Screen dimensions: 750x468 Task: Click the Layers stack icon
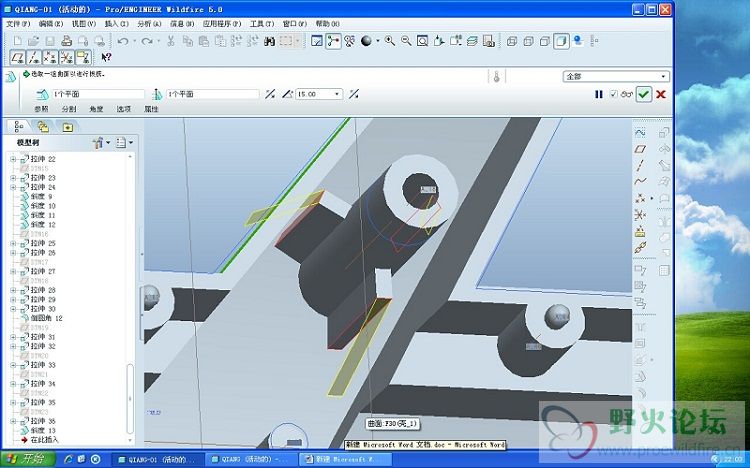tap(472, 41)
